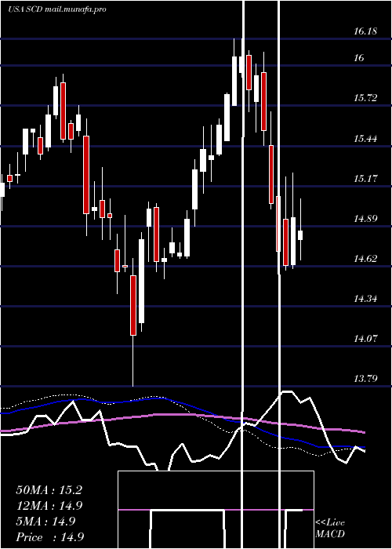
Task: Click the USA SCD mail.munafa.pro title text
Action: [57, 9]
